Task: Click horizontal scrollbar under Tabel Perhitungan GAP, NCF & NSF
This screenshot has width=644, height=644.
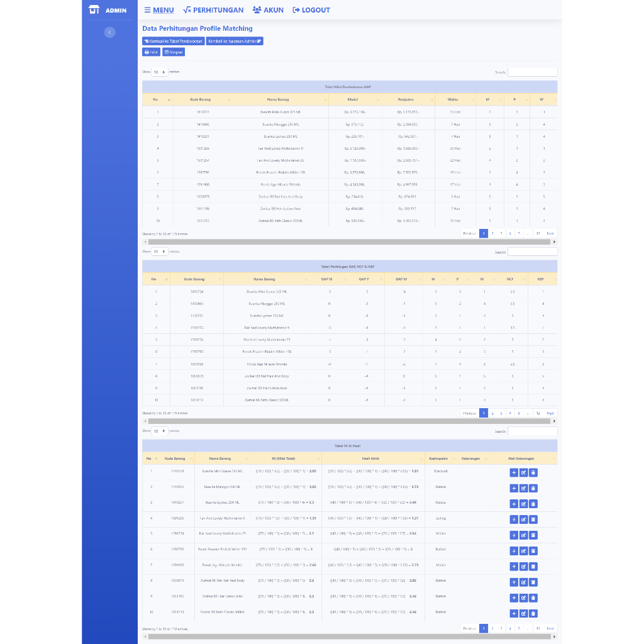Action: coord(349,421)
